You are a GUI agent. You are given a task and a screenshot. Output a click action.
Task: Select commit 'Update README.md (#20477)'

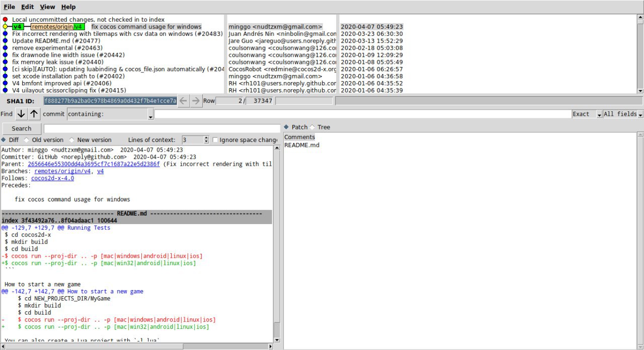pyautogui.click(x=56, y=41)
